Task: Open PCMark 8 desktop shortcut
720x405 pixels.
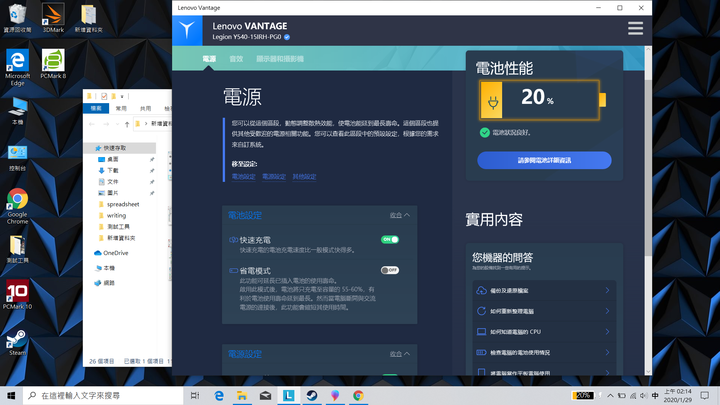Action: tap(53, 64)
